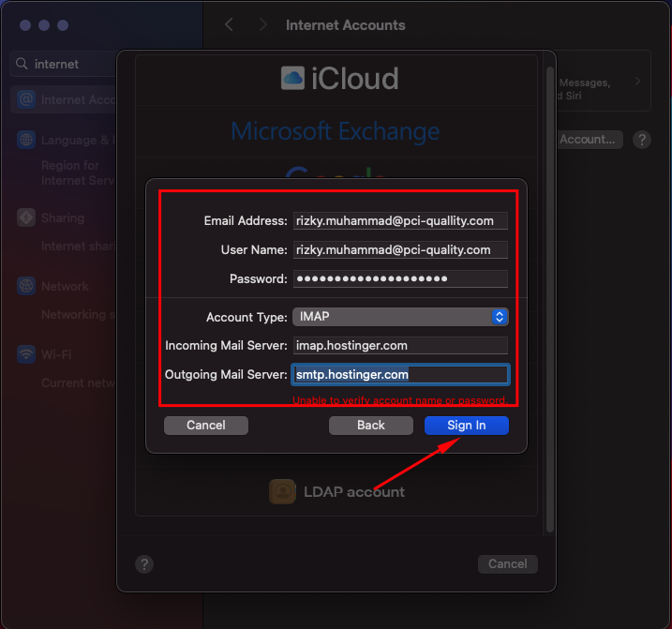
Task: Expand the account row chevron near Messages
Action: tap(637, 81)
